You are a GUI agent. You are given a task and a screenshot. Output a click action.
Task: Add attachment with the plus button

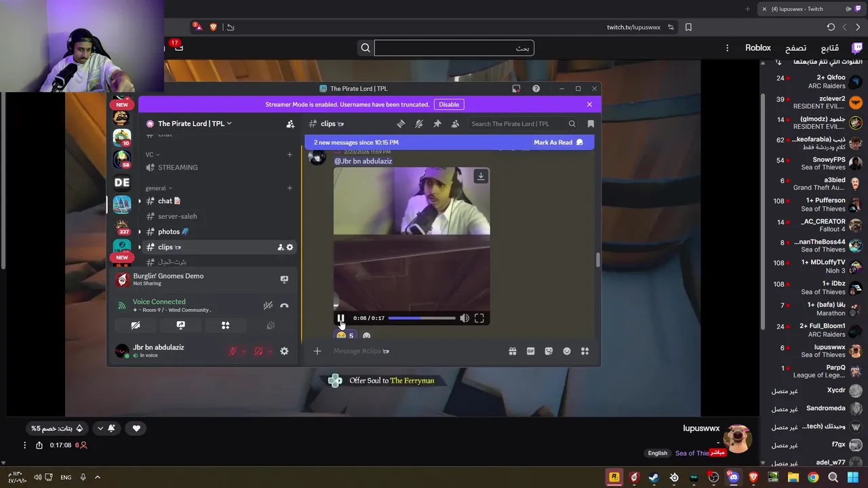pos(317,351)
